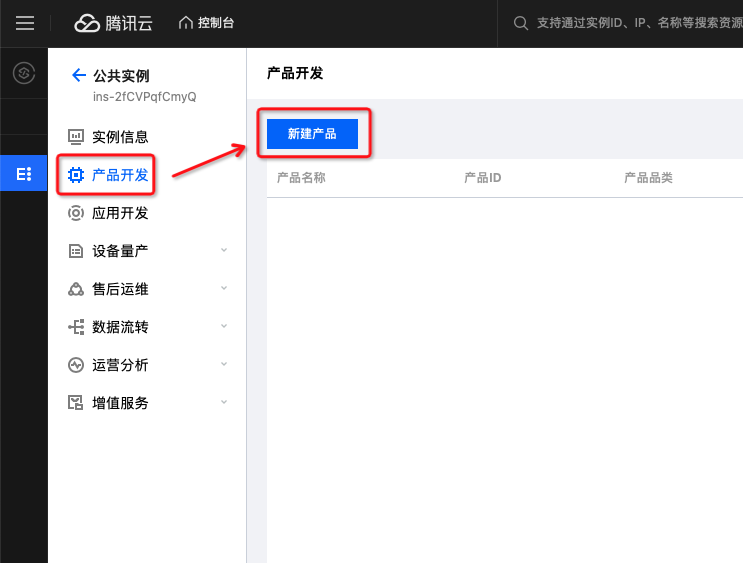Open the 实例信息 menu item
The height and width of the screenshot is (563, 743).
120,137
